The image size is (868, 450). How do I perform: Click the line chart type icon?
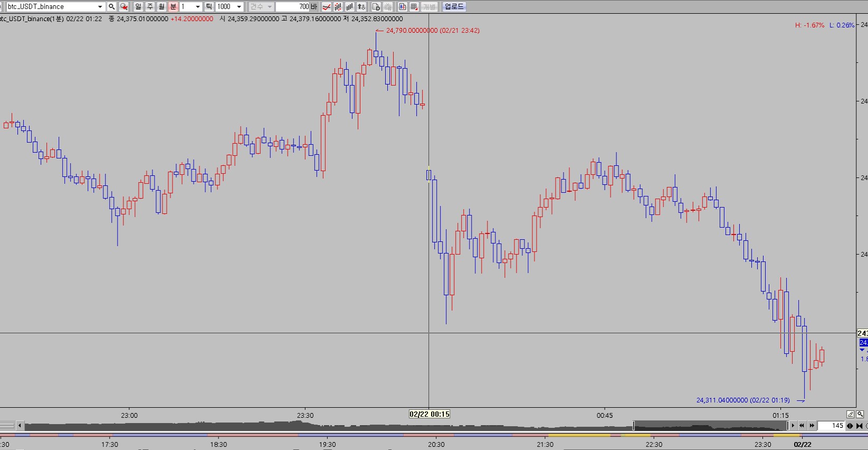pos(327,7)
